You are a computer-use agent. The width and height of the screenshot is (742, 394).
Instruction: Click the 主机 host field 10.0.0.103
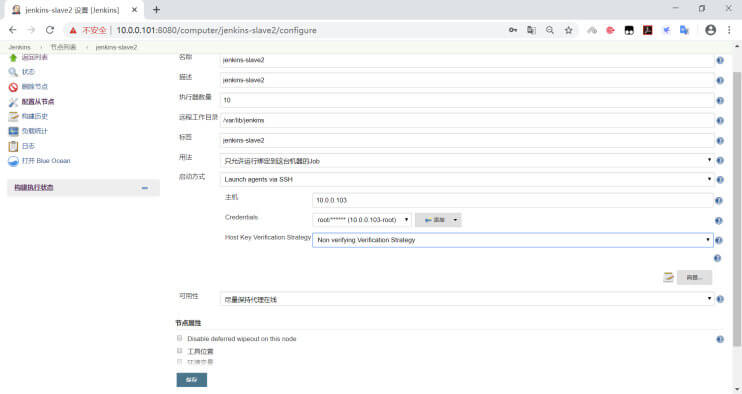click(x=512, y=200)
